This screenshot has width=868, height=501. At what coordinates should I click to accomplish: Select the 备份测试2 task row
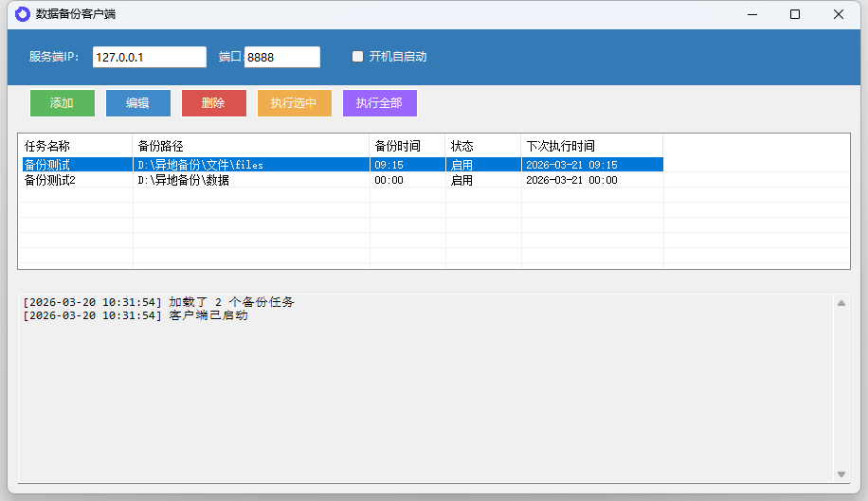pyautogui.click(x=76, y=180)
